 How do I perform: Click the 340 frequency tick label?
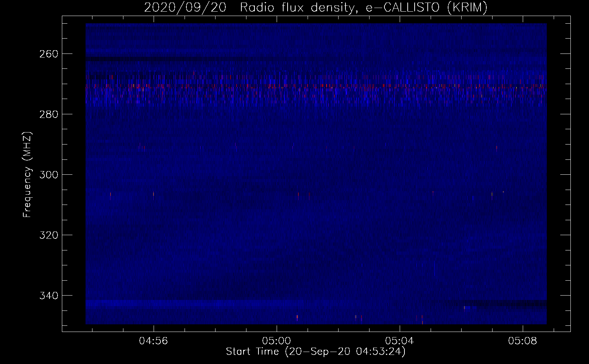(48, 296)
